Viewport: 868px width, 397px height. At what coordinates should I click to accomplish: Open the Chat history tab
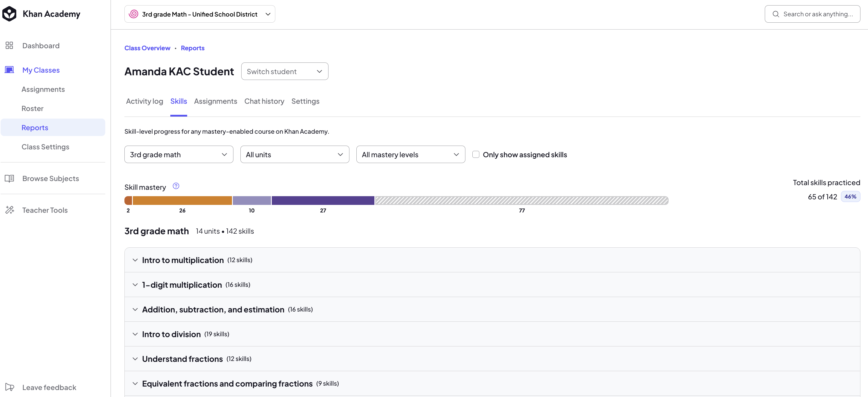[264, 101]
